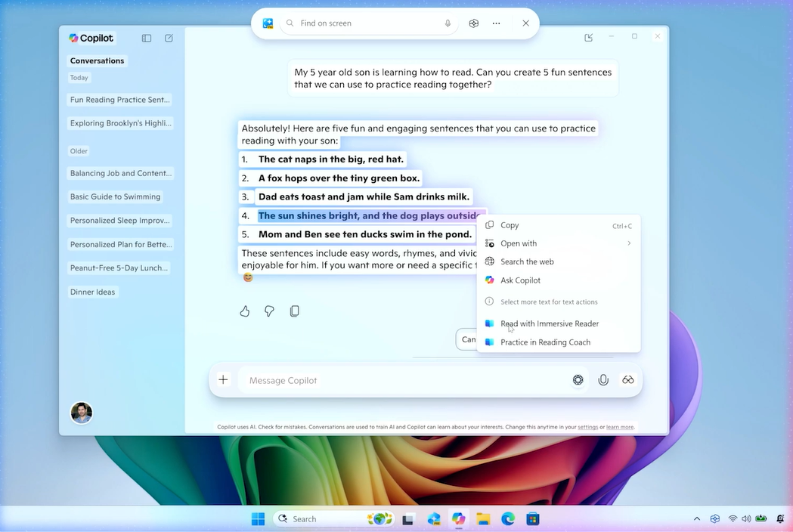Click the Click to Do icon in search bar
The image size is (793, 532).
pyautogui.click(x=268, y=23)
